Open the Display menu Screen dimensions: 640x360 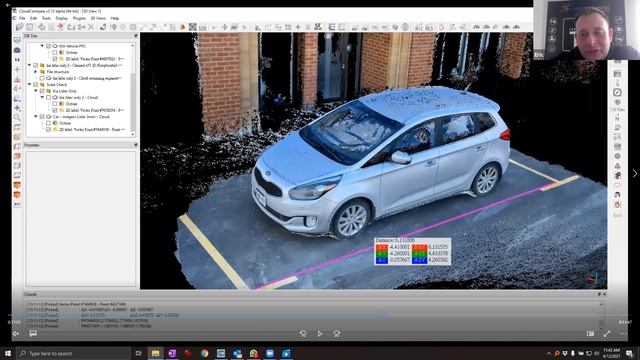click(62, 18)
